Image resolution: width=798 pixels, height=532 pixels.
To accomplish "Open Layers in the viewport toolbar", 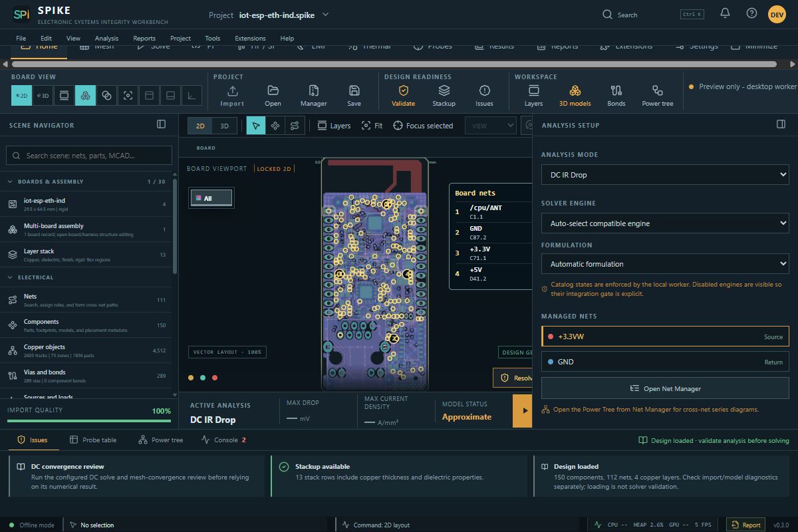I will 334,125.
